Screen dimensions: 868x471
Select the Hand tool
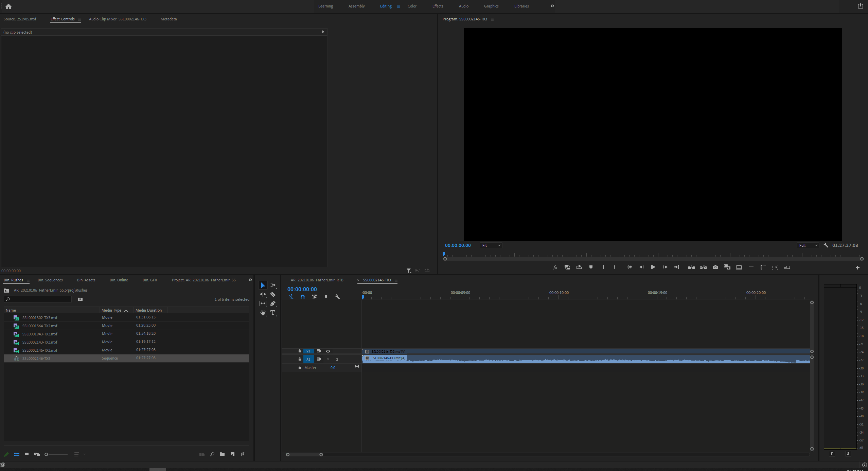pyautogui.click(x=263, y=313)
